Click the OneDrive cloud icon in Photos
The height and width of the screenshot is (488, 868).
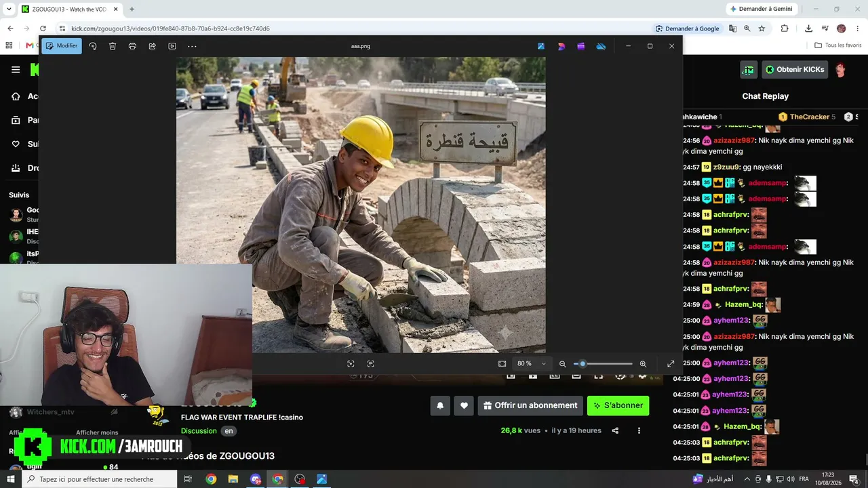601,46
